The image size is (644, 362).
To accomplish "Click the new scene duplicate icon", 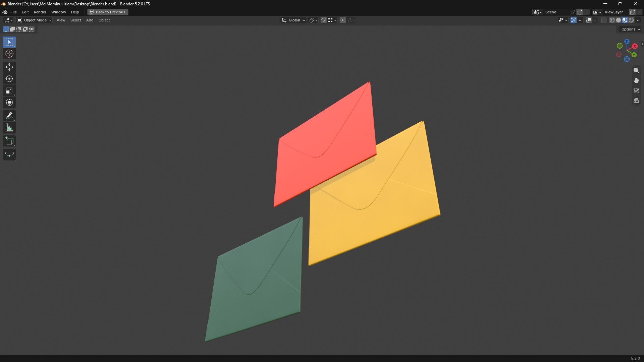I will (x=580, y=12).
